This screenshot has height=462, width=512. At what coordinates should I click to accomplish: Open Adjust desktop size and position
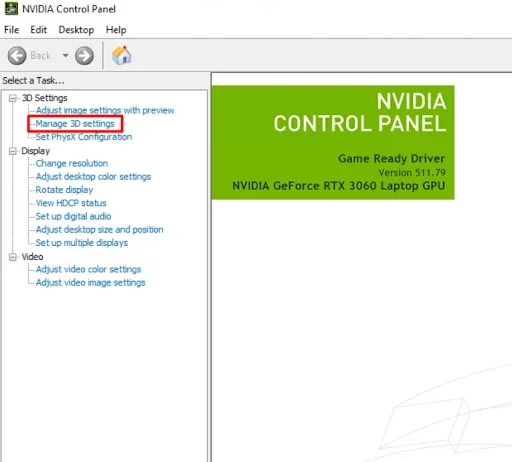[99, 230]
